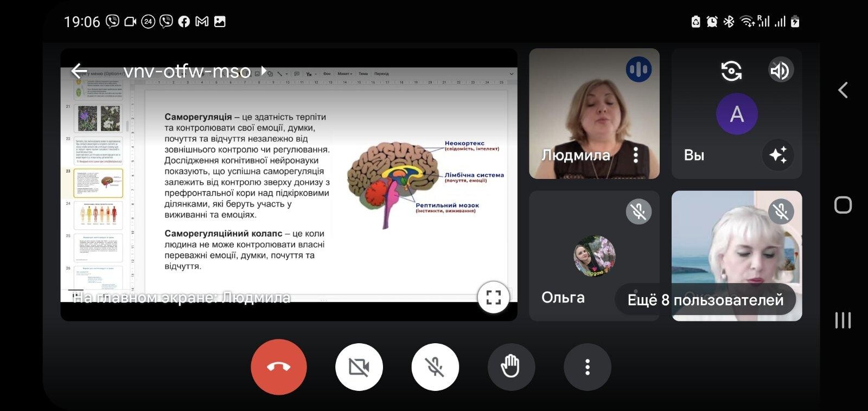Tap the first Viber icon next to the clock
The height and width of the screenshot is (411, 868).
coord(112,22)
